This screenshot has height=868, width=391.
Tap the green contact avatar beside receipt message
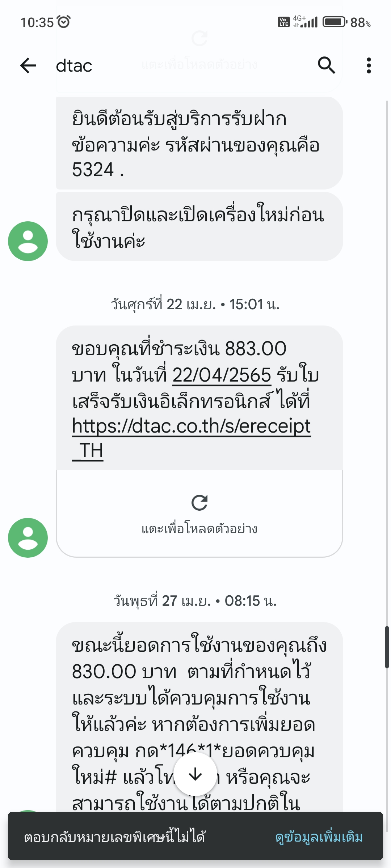coord(28,537)
